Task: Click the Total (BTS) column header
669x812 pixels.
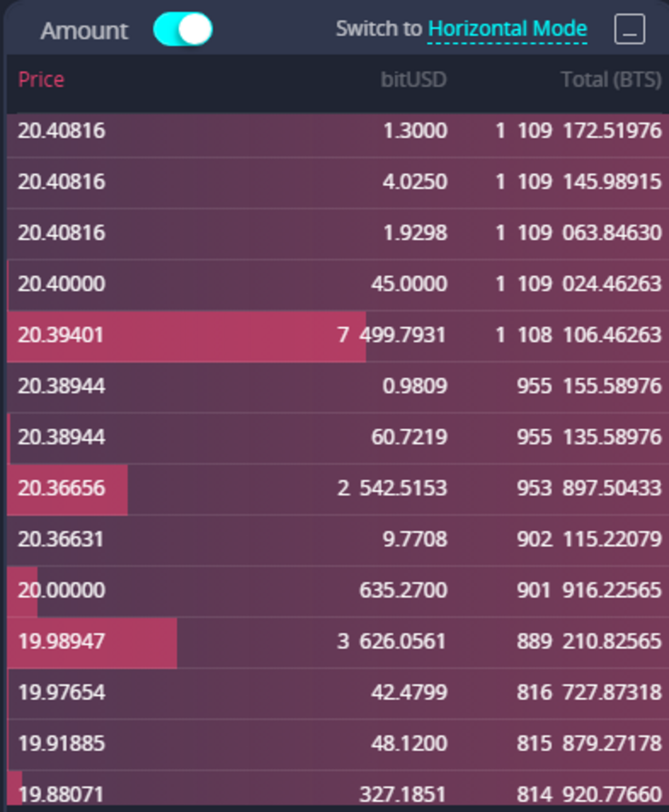Action: [610, 80]
